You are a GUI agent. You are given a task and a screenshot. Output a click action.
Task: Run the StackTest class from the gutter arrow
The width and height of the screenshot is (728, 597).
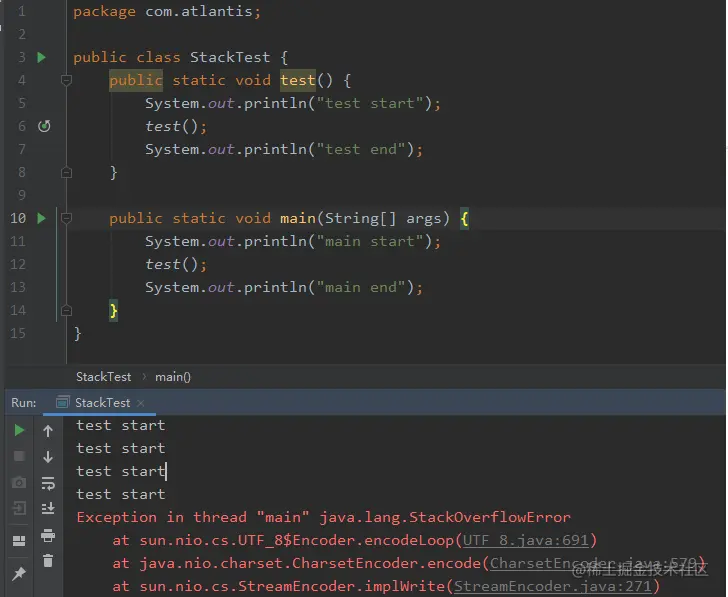(41, 57)
